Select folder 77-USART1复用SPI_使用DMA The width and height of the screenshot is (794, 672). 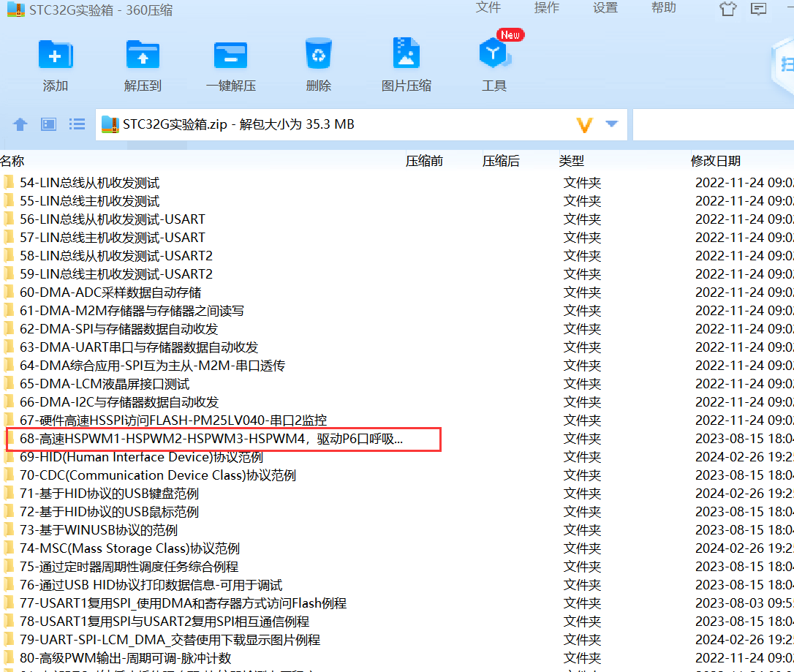click(183, 603)
